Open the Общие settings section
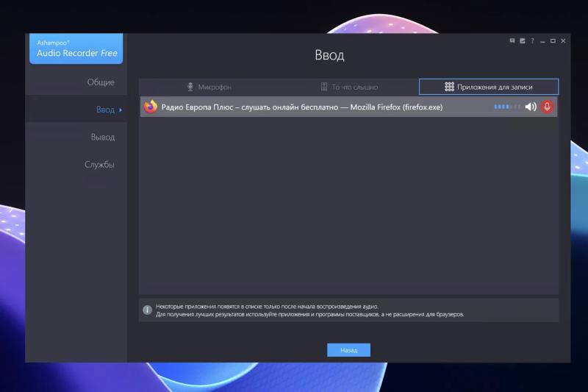588x392 pixels. pos(76,82)
